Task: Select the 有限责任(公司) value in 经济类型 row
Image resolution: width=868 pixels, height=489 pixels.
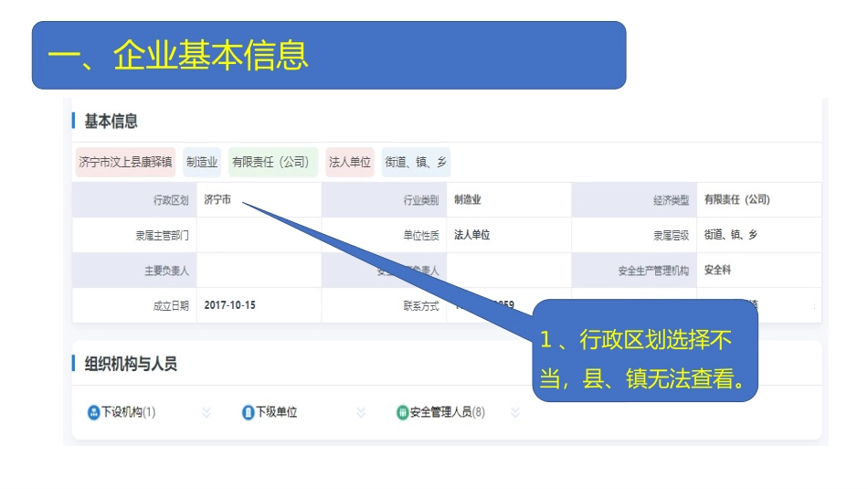Action: pyautogui.click(x=736, y=199)
